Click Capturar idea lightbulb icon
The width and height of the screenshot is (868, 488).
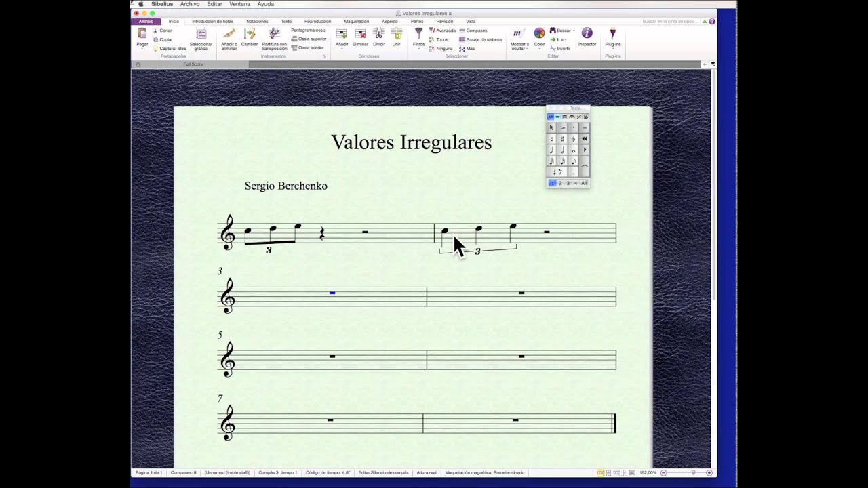coord(155,48)
